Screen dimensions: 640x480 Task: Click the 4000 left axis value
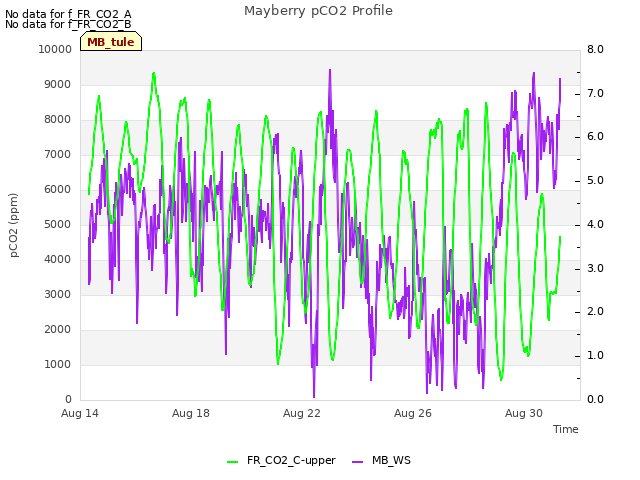(58, 260)
